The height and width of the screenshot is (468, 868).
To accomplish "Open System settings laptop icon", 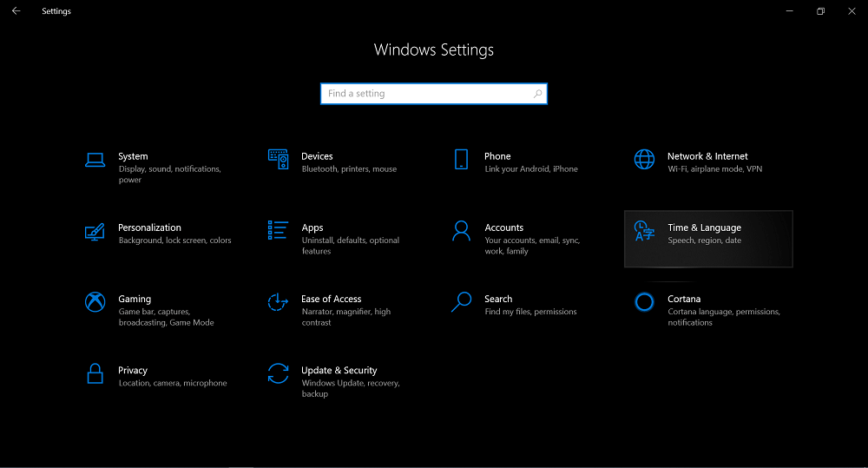I will click(95, 160).
